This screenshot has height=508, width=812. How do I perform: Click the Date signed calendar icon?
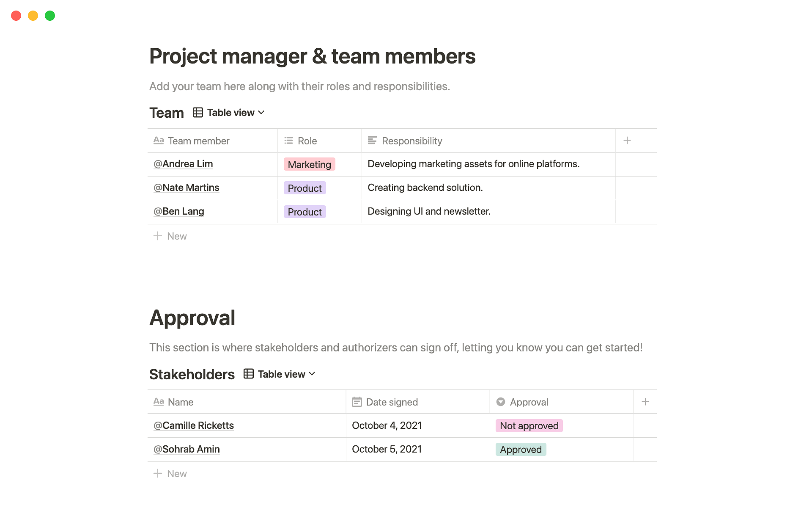tap(357, 402)
